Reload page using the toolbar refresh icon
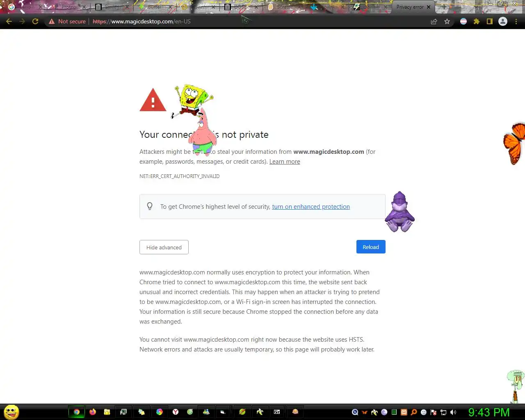The width and height of the screenshot is (525, 420). [x=35, y=21]
